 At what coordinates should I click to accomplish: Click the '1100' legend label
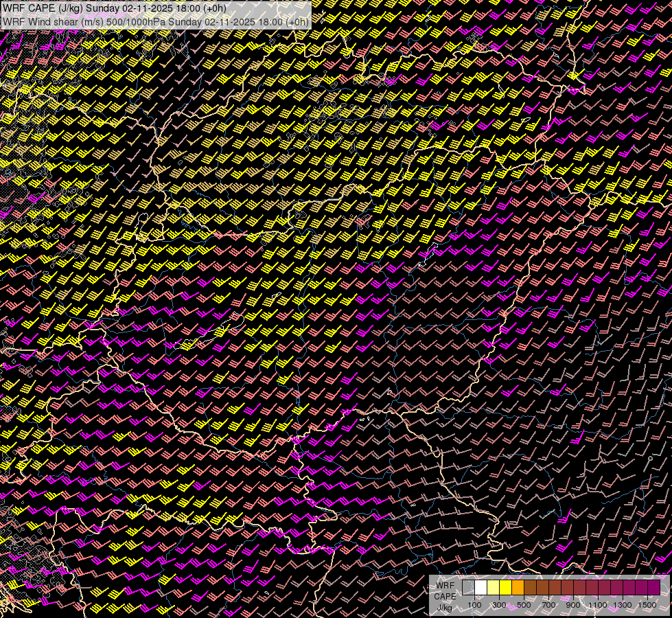click(598, 605)
